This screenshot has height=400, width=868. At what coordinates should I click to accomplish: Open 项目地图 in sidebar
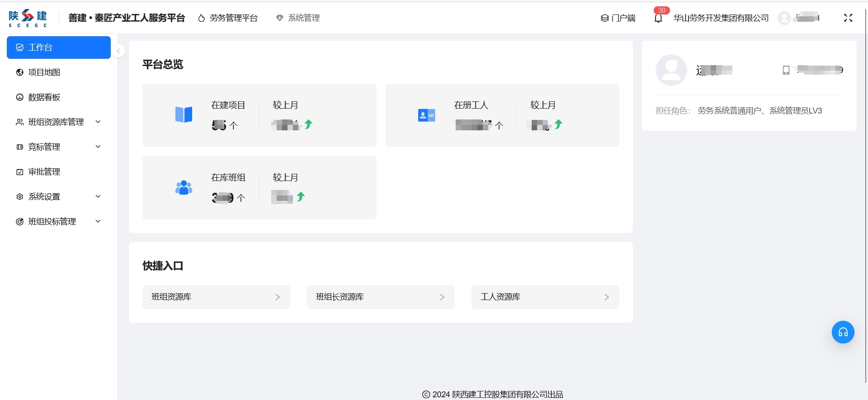[x=44, y=72]
